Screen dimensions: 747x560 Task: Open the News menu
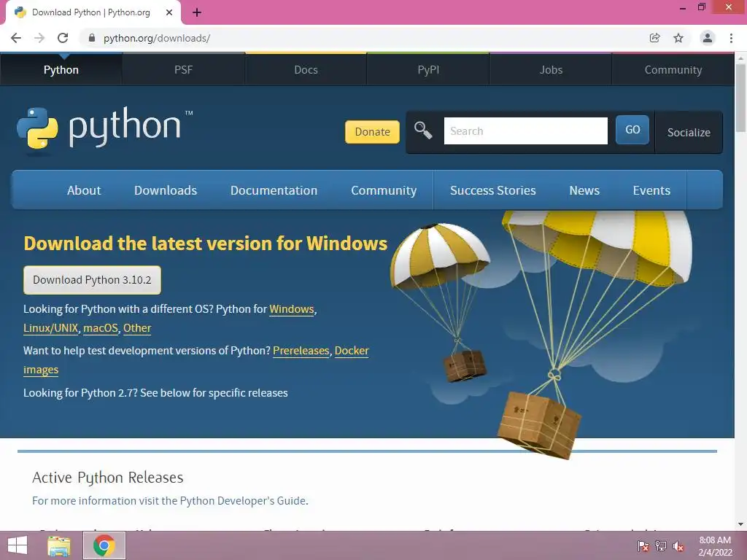pos(584,190)
